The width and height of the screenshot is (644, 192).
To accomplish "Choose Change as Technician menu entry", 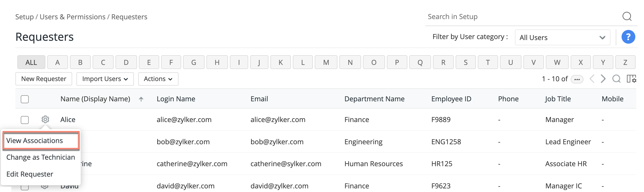I will point(41,157).
